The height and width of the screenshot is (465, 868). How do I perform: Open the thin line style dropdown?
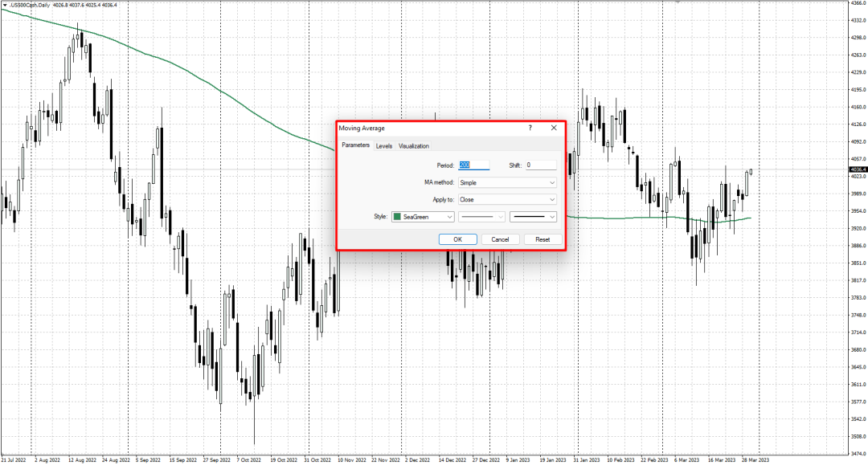coord(482,217)
